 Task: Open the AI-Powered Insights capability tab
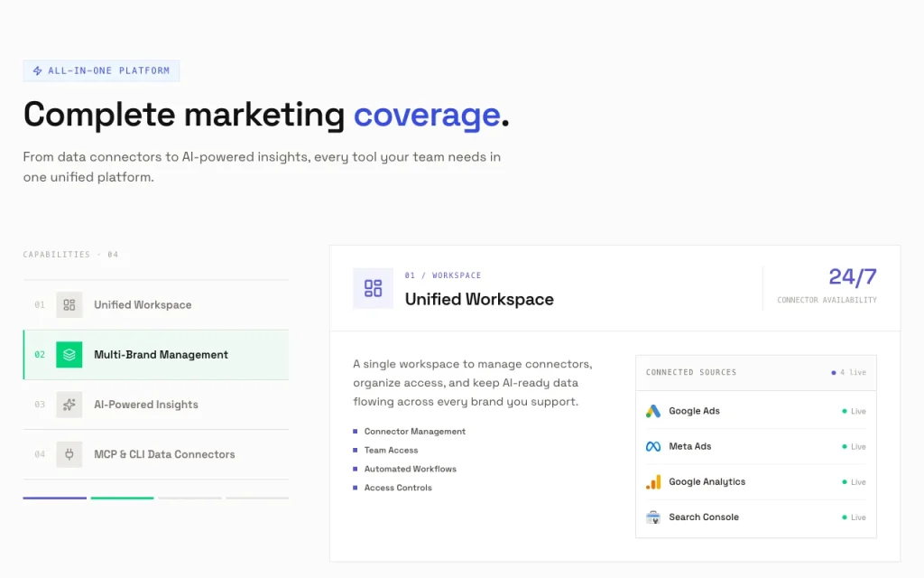[x=155, y=405]
